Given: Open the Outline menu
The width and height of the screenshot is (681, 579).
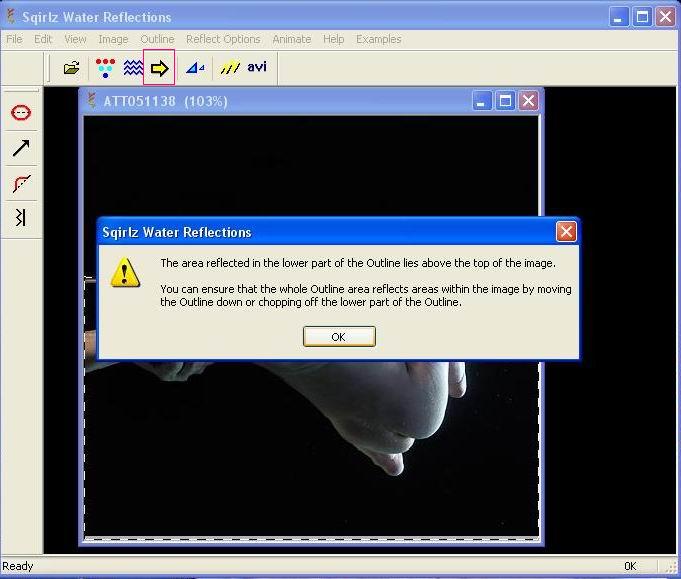Looking at the screenshot, I should [157, 39].
